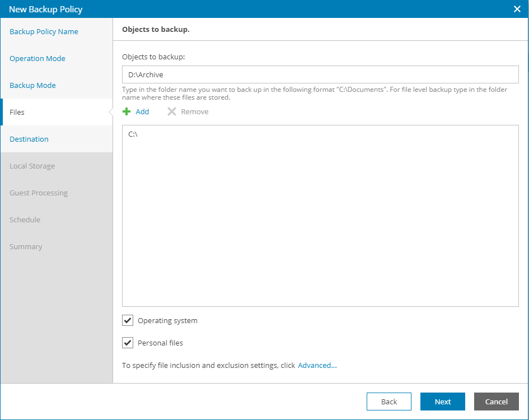Close the New Backup Policy dialog
Image resolution: width=529 pixels, height=420 pixels.
(517, 9)
